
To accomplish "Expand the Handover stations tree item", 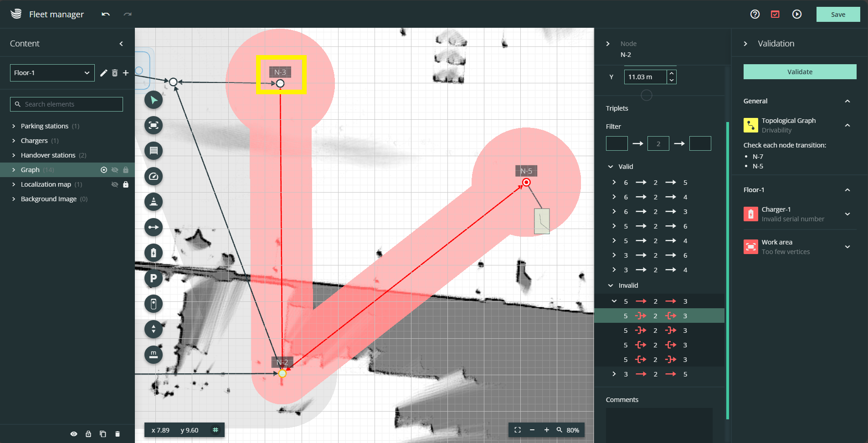I will tap(14, 155).
